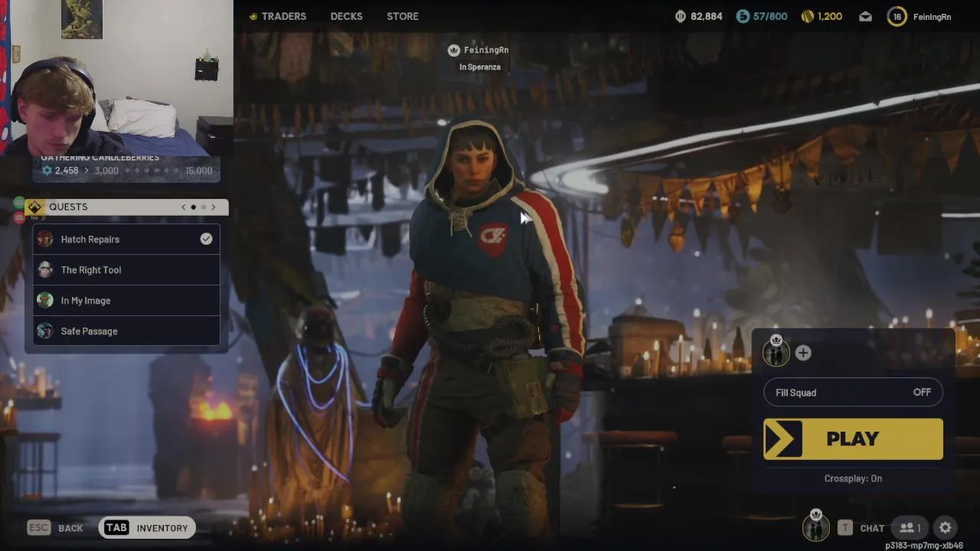Click the red round overlay icon left of Quests
The image size is (980, 551).
click(19, 217)
